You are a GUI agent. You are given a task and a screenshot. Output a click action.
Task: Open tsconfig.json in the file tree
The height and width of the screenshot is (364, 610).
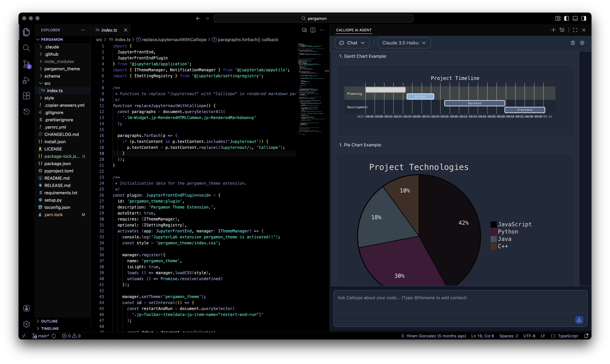63,207
